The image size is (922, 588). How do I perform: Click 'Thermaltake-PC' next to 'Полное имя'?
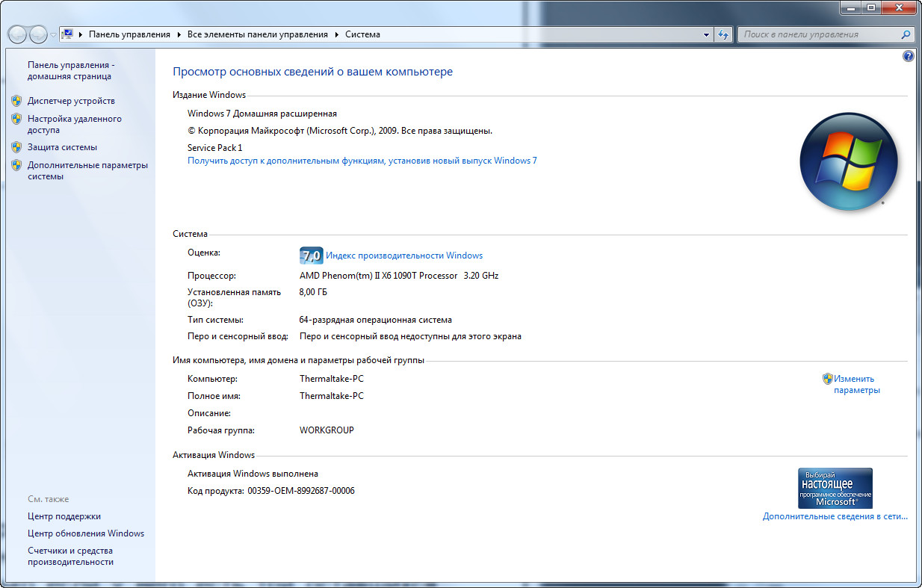[332, 396]
